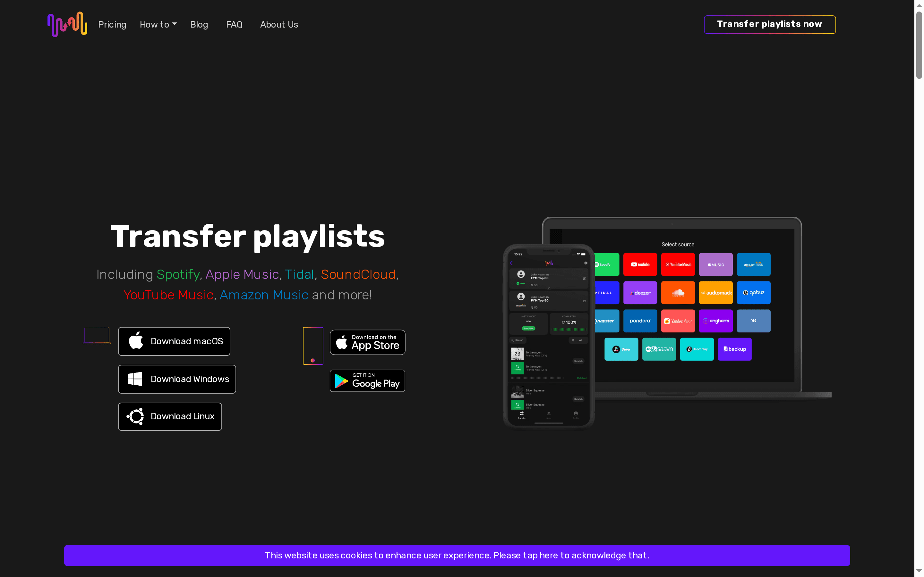This screenshot has width=924, height=577.
Task: Click the Ubuntu logo on Download Linux
Action: tap(135, 416)
